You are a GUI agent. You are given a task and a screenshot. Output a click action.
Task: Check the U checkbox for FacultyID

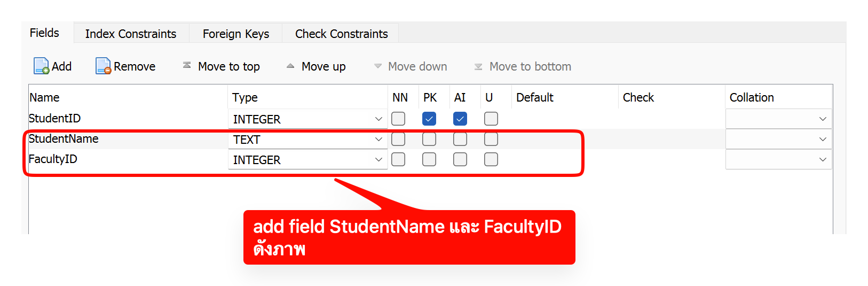[491, 159]
